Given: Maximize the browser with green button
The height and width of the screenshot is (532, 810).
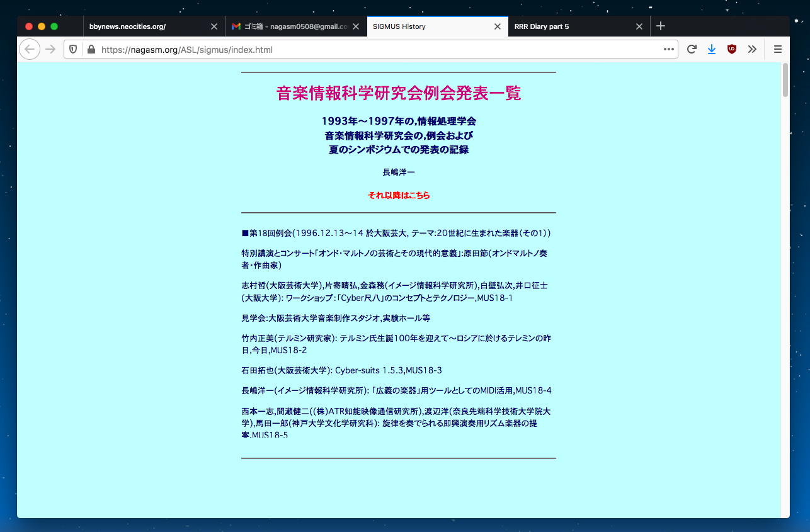Looking at the screenshot, I should 54,26.
